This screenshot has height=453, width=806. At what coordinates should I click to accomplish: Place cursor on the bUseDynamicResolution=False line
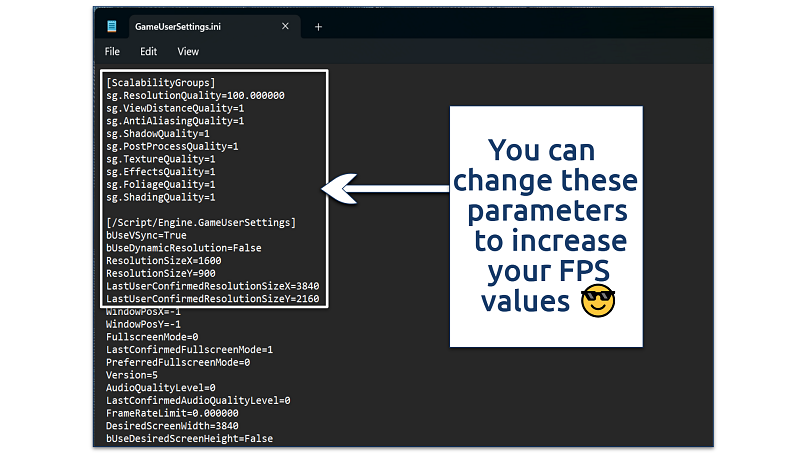(x=183, y=247)
